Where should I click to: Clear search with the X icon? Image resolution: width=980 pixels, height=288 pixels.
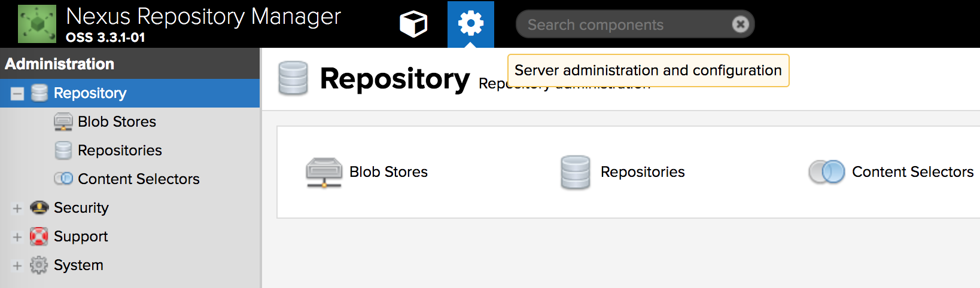click(x=740, y=24)
